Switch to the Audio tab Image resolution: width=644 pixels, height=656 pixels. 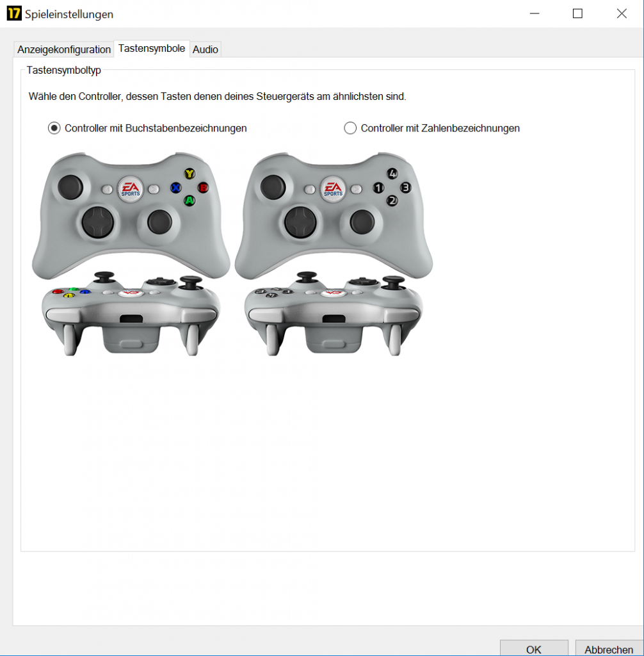pos(205,49)
